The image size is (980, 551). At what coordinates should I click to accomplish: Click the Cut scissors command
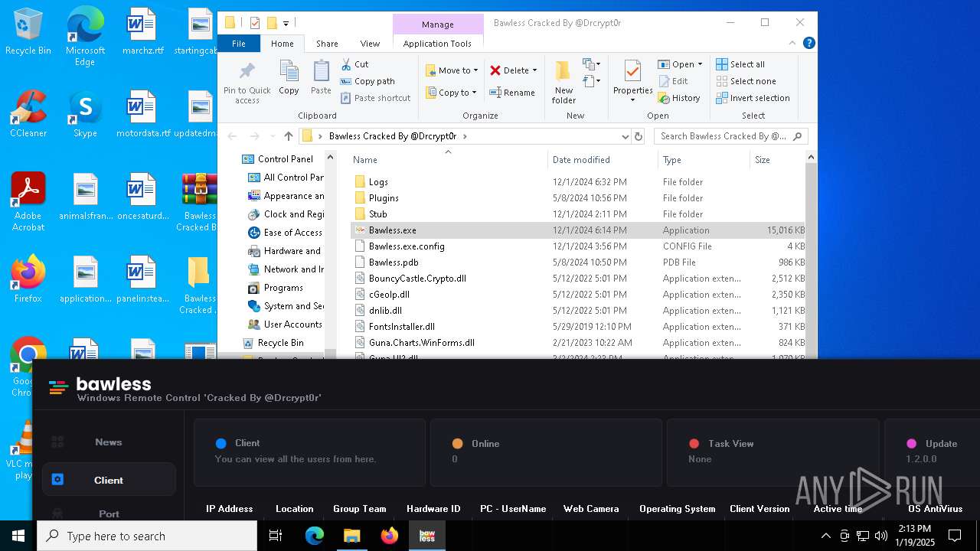(354, 64)
